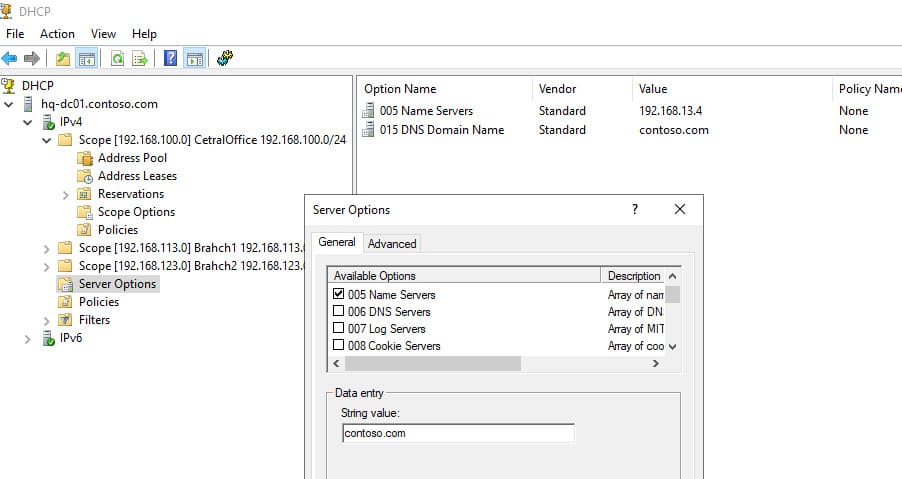
Task: Click the Back arrow in the toolbar
Action: pos(10,59)
